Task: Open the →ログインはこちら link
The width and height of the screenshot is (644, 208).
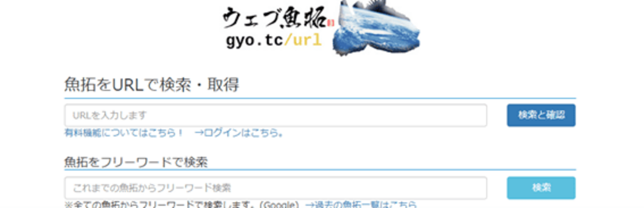Action: click(x=239, y=133)
